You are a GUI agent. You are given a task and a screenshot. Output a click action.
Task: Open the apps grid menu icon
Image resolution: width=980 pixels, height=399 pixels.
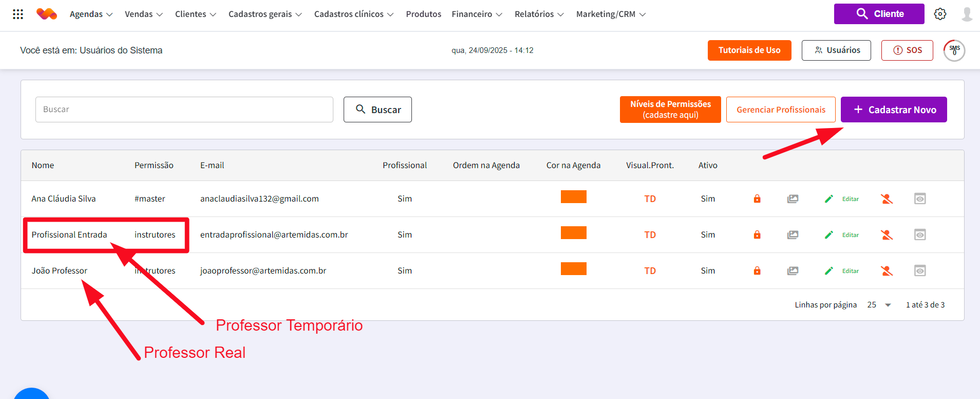coord(18,14)
